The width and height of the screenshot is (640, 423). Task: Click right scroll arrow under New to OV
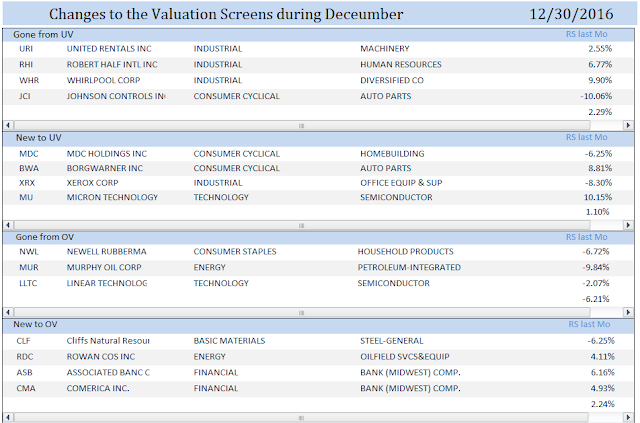[x=629, y=417]
